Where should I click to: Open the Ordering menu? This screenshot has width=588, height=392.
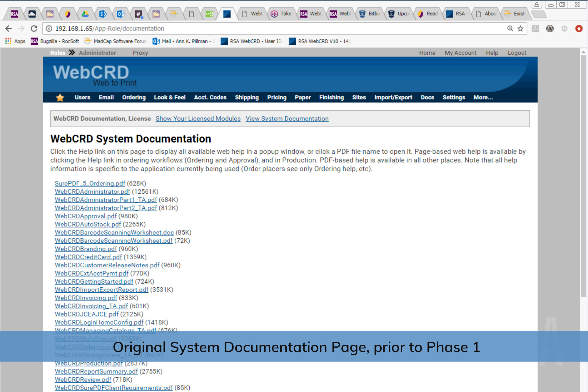click(x=134, y=98)
